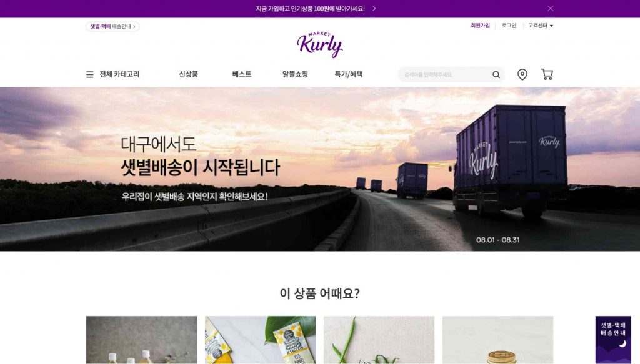Click the arrow in the top promo banner
The height and width of the screenshot is (364, 640).
click(374, 9)
